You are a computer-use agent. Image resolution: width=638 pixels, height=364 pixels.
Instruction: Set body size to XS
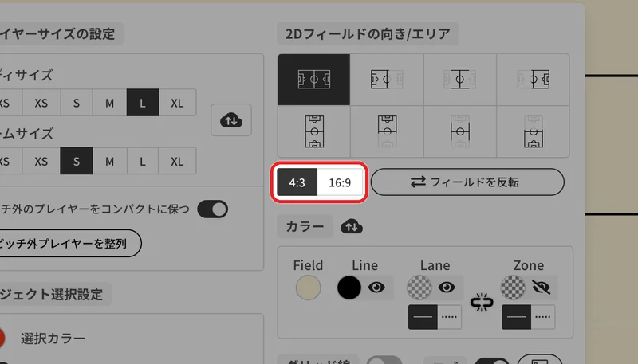tap(41, 103)
